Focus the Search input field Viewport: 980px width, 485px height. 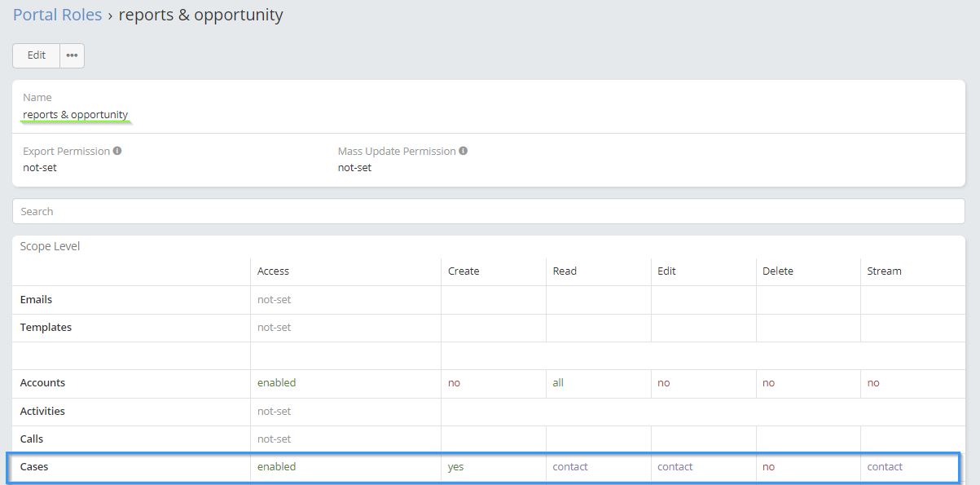click(x=489, y=211)
